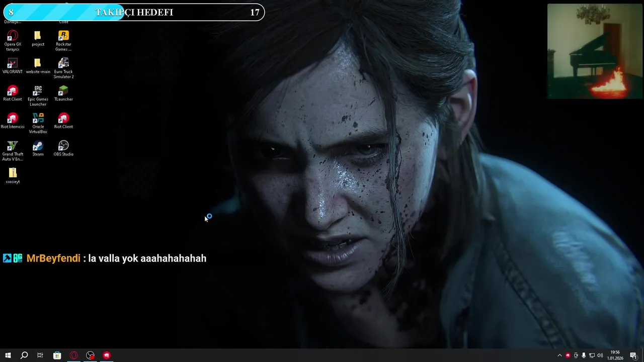Click the follower goal number 17

[x=255, y=13]
